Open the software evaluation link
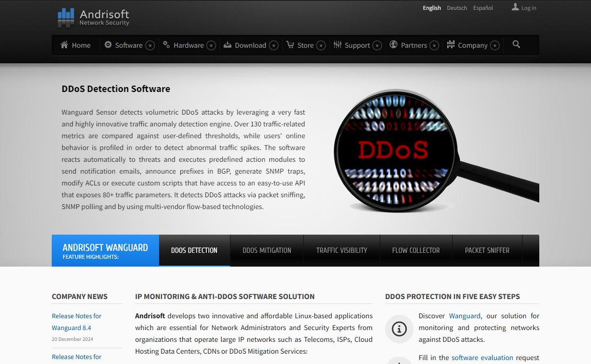The width and height of the screenshot is (591, 364). [482, 358]
